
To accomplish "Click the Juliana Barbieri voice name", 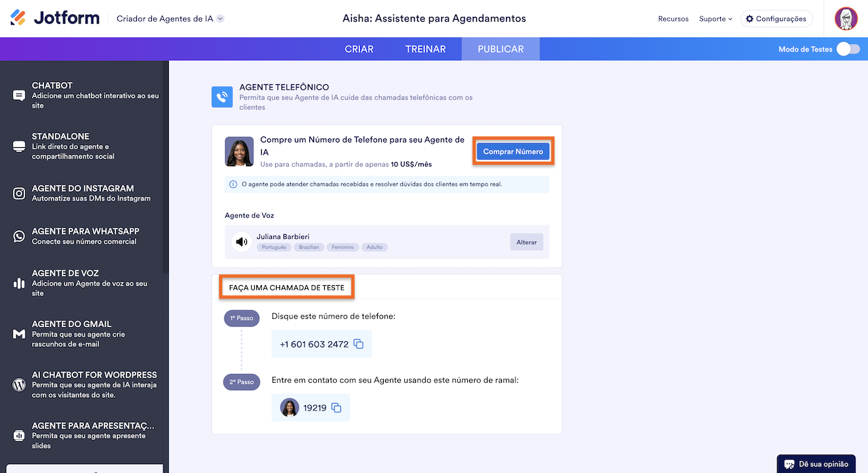I will [284, 237].
